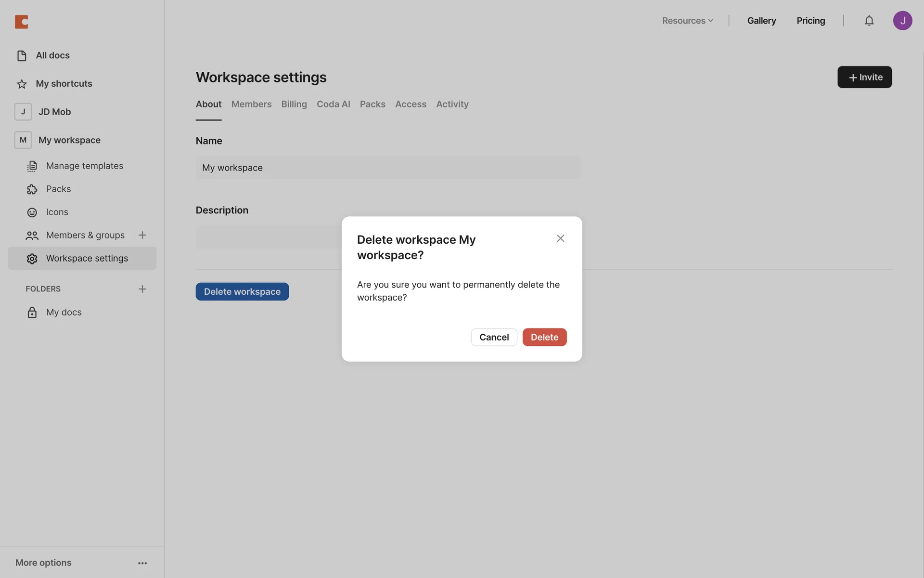The height and width of the screenshot is (578, 924).
Task: Click plus next to Members & groups
Action: (142, 235)
